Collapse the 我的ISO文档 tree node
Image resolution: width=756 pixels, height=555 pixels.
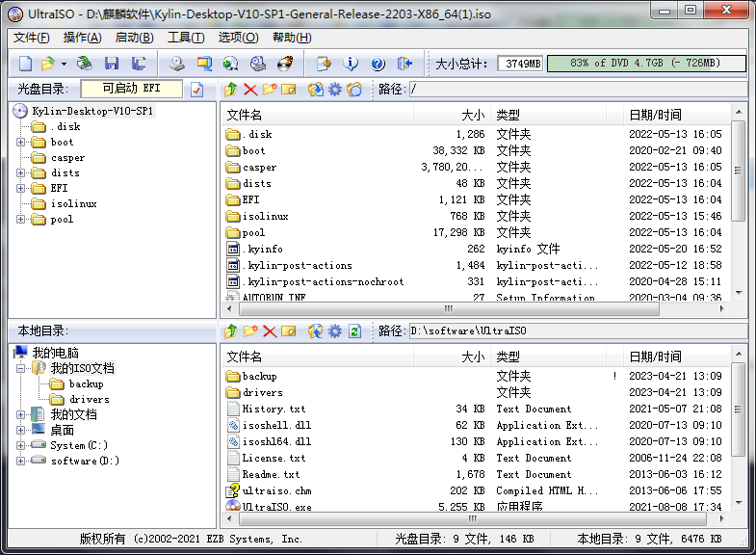click(x=21, y=368)
